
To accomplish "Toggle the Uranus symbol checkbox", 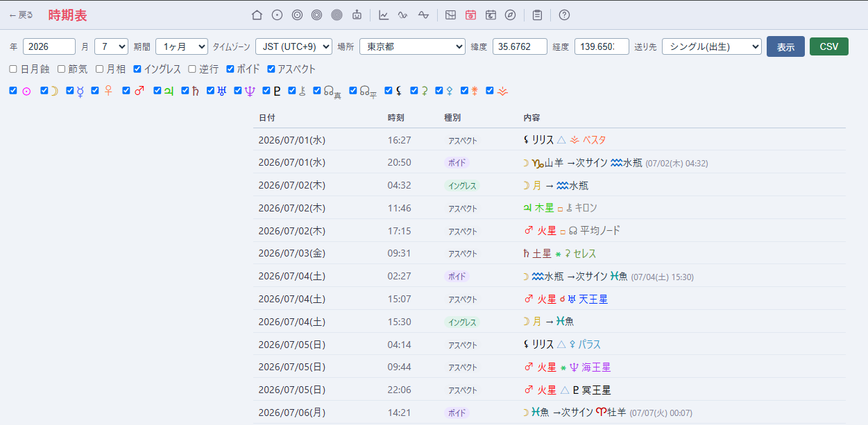I will (x=211, y=90).
